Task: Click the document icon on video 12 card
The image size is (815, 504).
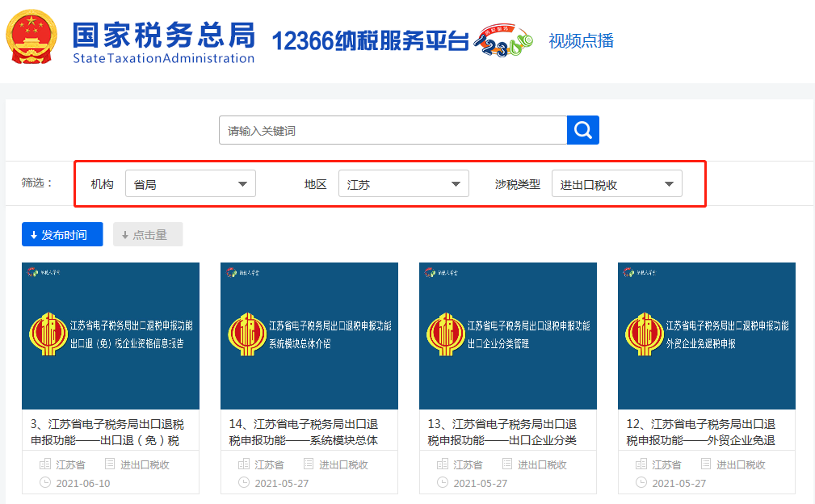Action: tap(706, 464)
